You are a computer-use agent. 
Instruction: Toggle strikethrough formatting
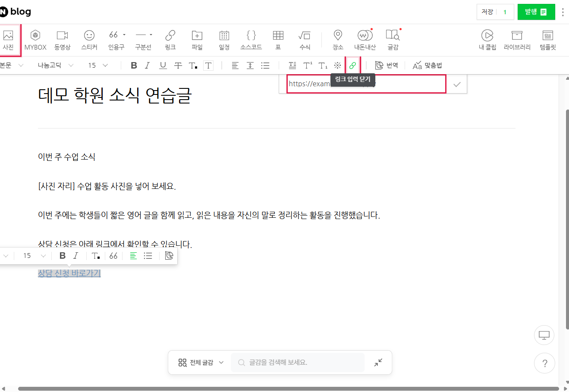[178, 65]
